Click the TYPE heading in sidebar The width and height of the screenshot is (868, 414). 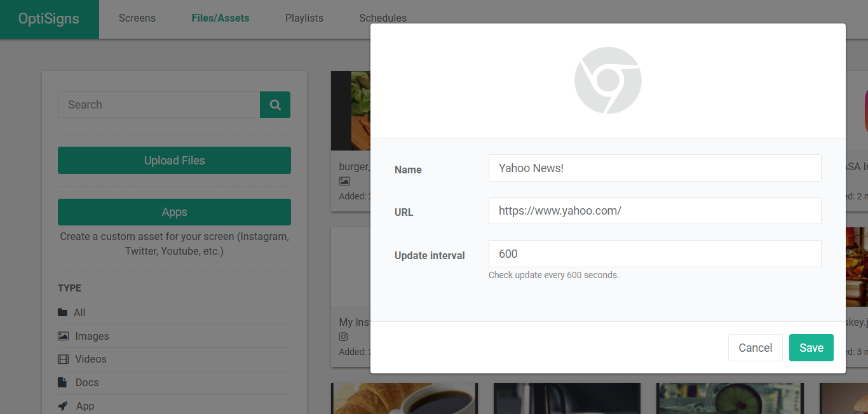[69, 288]
